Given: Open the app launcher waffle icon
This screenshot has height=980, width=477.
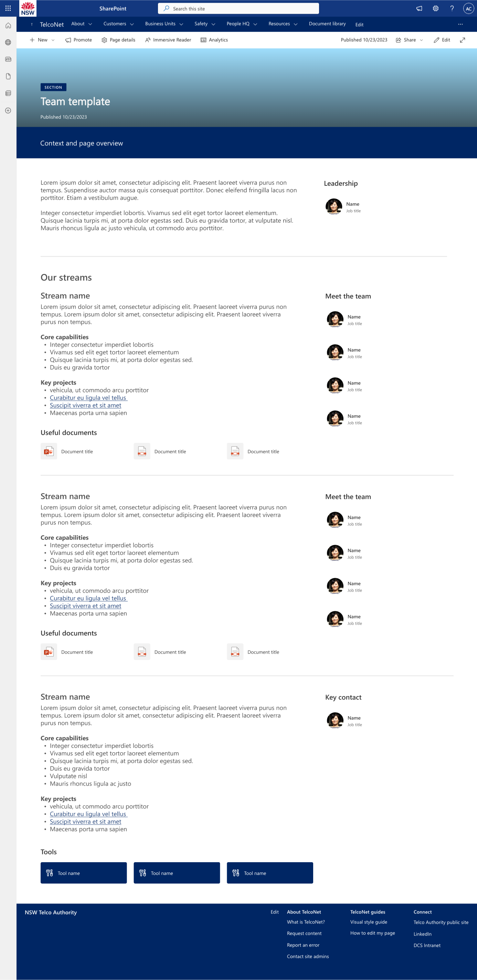Looking at the screenshot, I should (x=8, y=8).
